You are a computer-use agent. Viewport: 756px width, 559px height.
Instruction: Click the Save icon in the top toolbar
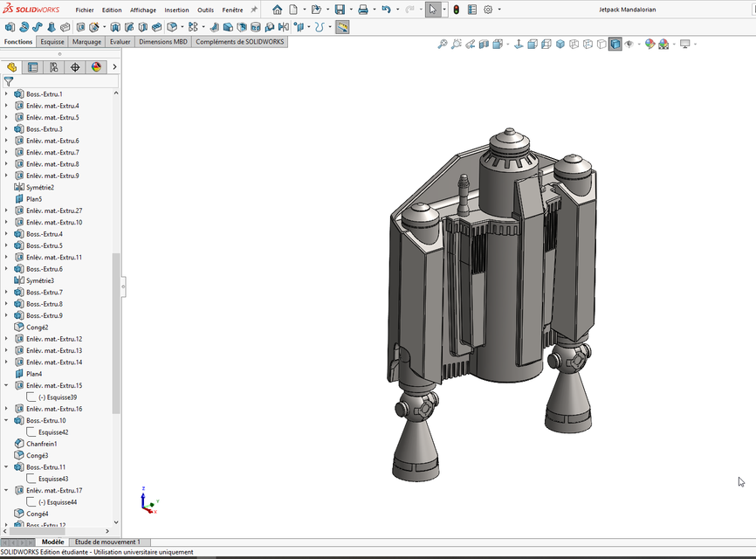point(340,9)
